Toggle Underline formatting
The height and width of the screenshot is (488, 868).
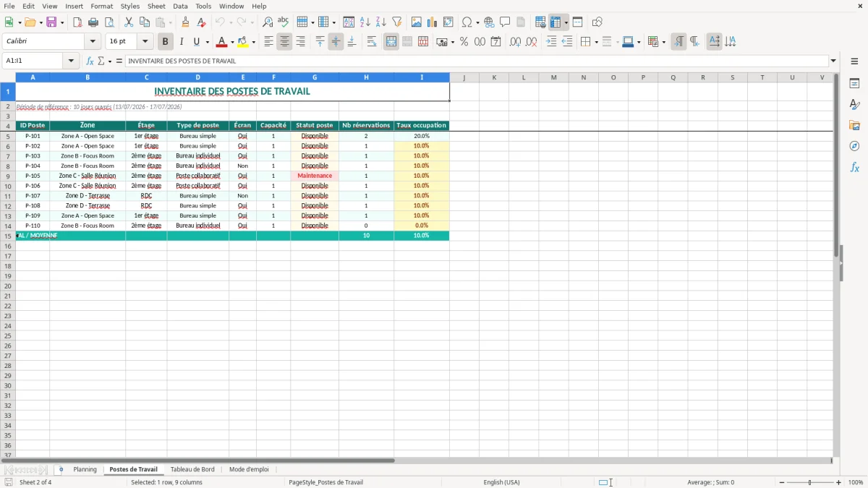click(x=196, y=42)
